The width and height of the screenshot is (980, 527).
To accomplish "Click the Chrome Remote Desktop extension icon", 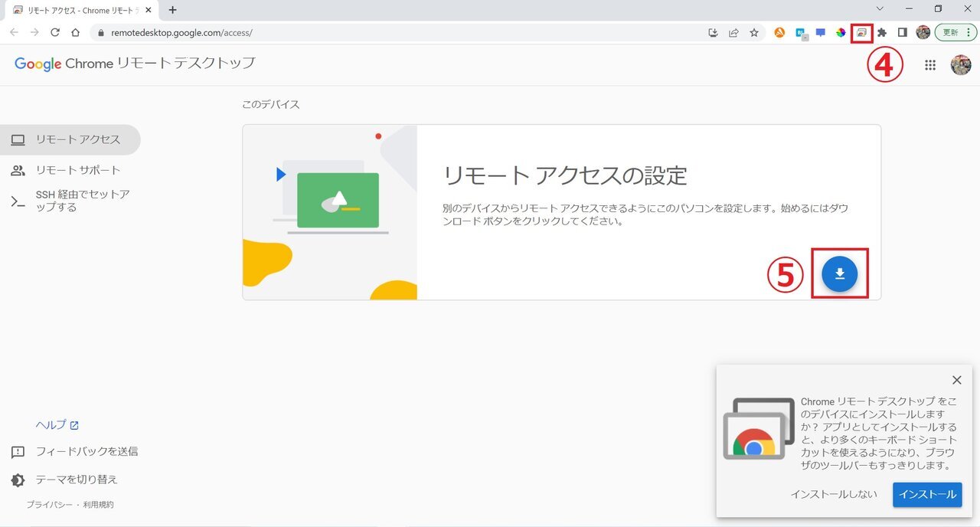I will click(x=862, y=33).
